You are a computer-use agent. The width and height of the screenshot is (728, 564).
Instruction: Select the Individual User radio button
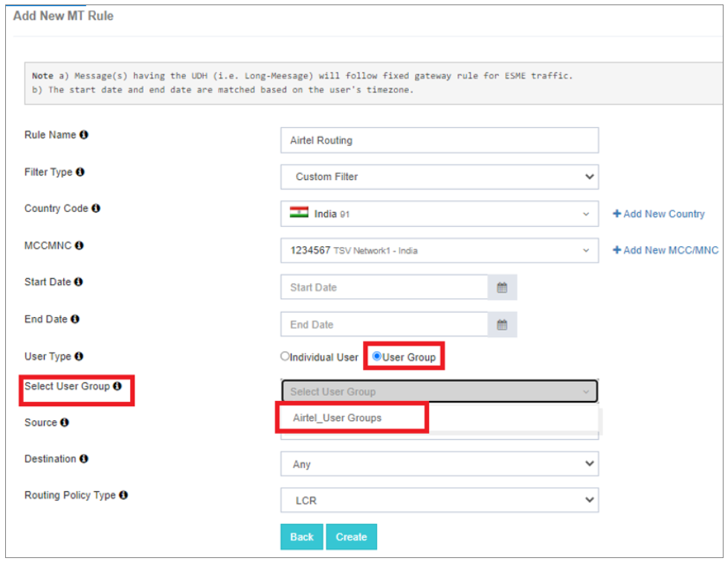coord(285,356)
